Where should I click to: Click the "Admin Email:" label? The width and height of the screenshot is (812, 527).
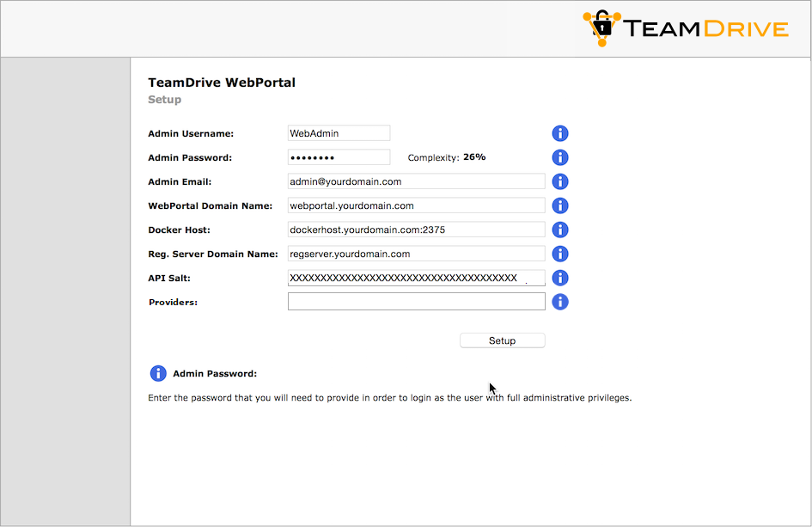tap(180, 182)
